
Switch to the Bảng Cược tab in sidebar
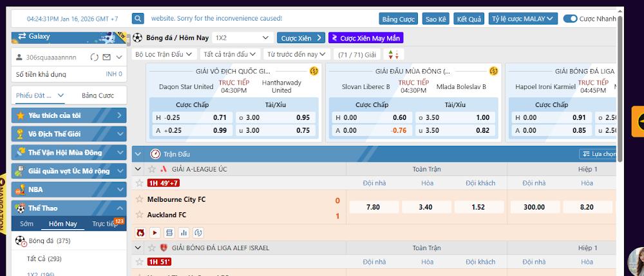(98, 95)
